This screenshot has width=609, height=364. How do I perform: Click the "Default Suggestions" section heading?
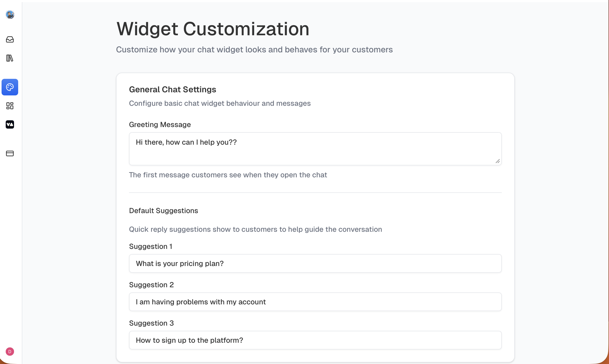click(164, 211)
